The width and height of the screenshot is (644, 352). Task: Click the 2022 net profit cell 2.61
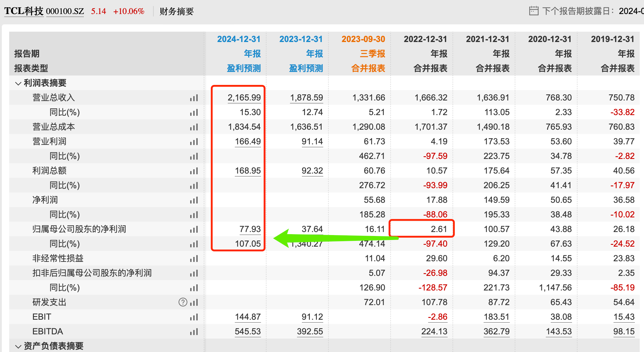(x=439, y=229)
